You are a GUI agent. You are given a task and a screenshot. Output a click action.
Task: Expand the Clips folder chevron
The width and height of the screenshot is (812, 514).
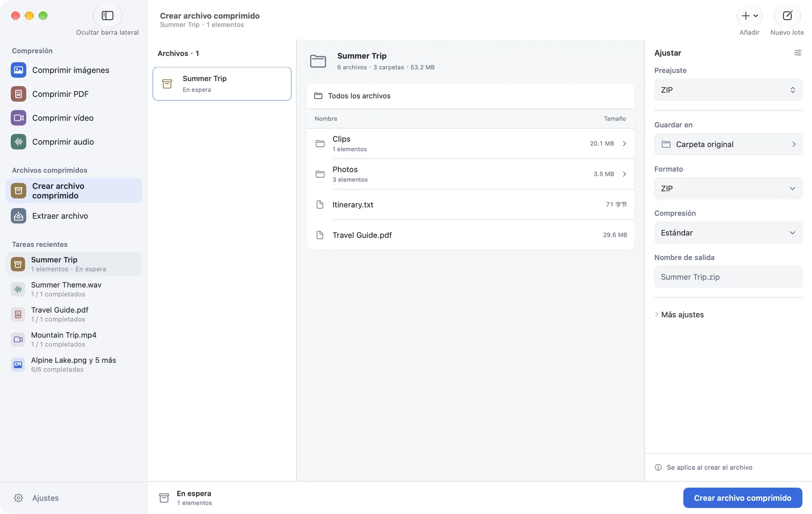click(624, 144)
